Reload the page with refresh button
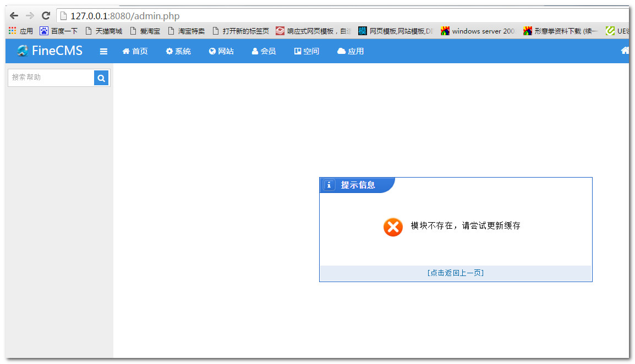This screenshot has height=364, width=635. (46, 16)
